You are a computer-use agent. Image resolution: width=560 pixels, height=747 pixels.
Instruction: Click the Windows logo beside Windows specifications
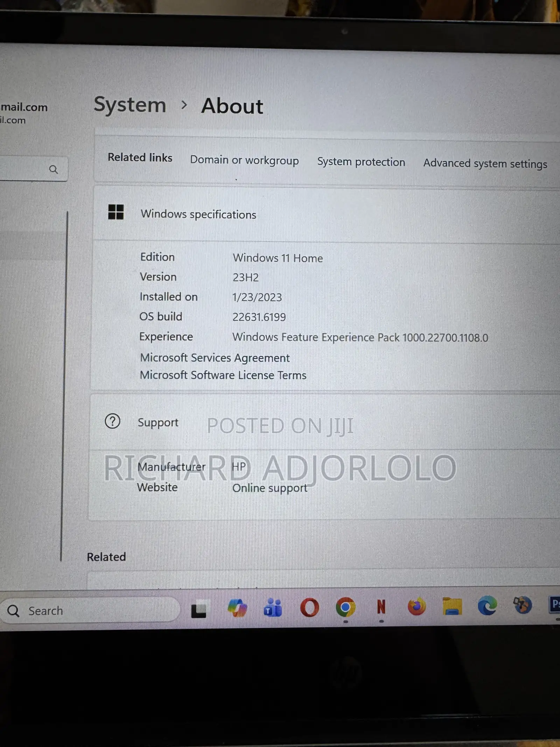point(116,212)
